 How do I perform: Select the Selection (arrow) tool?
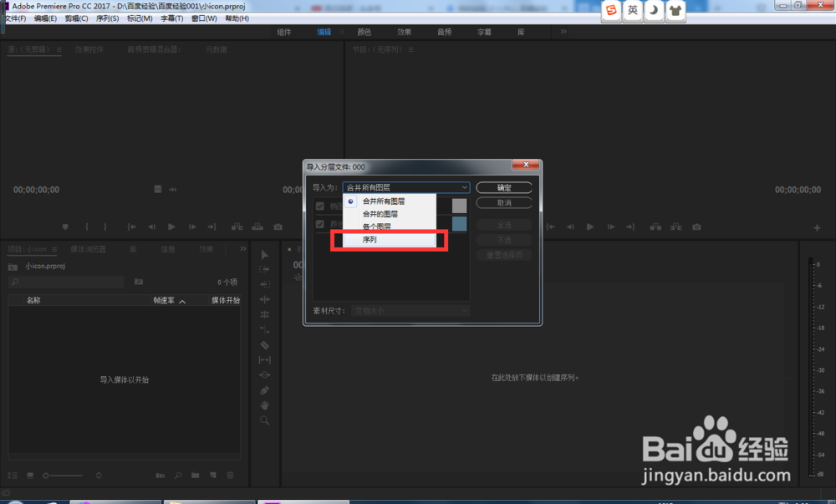[265, 255]
